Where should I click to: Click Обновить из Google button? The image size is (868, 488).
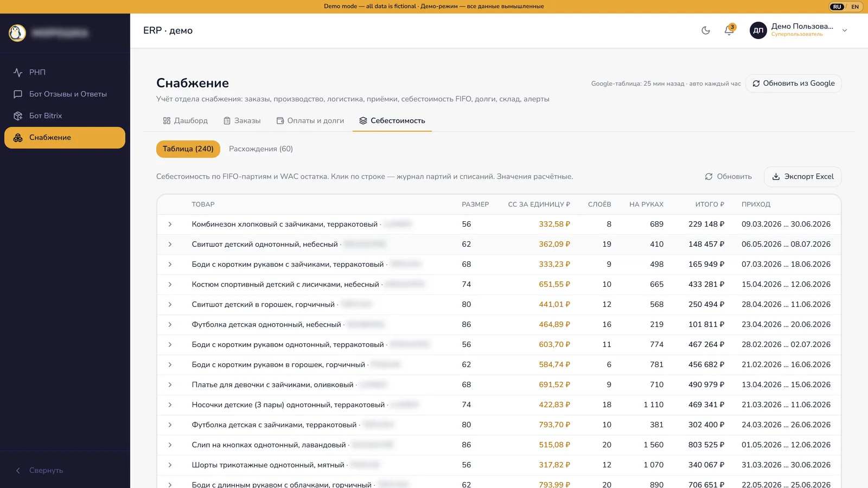coord(794,84)
